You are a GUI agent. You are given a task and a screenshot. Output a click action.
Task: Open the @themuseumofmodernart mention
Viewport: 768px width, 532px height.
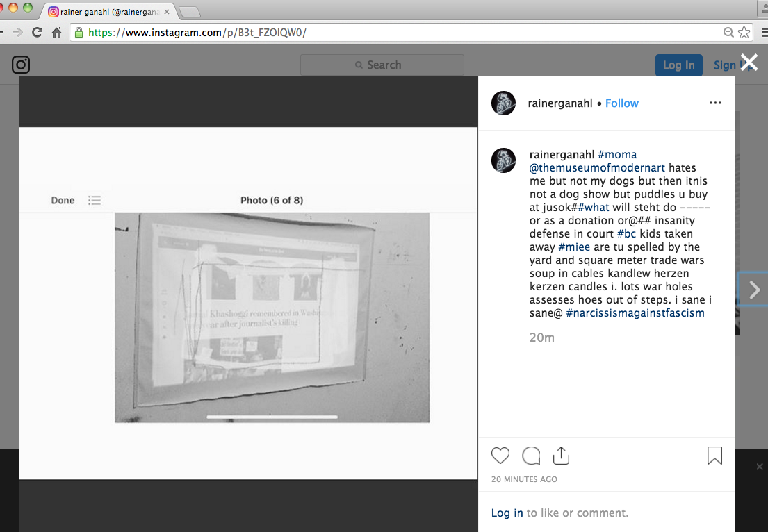597,167
